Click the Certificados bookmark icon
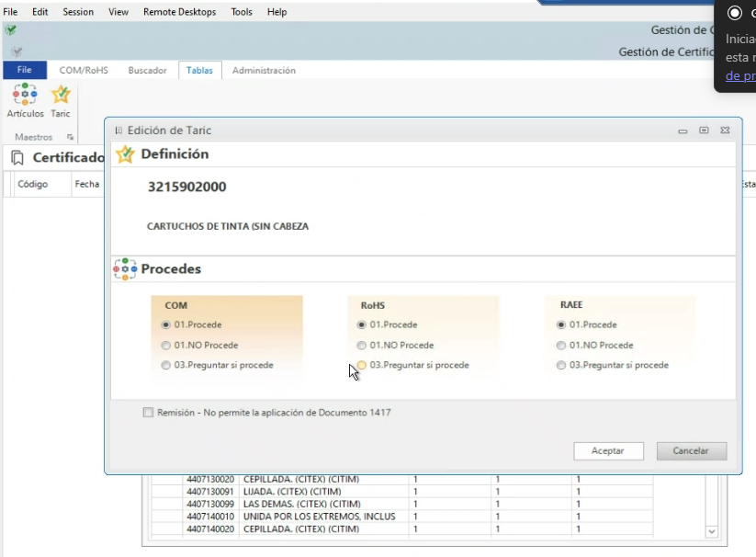This screenshot has width=756, height=557. pyautogui.click(x=17, y=158)
